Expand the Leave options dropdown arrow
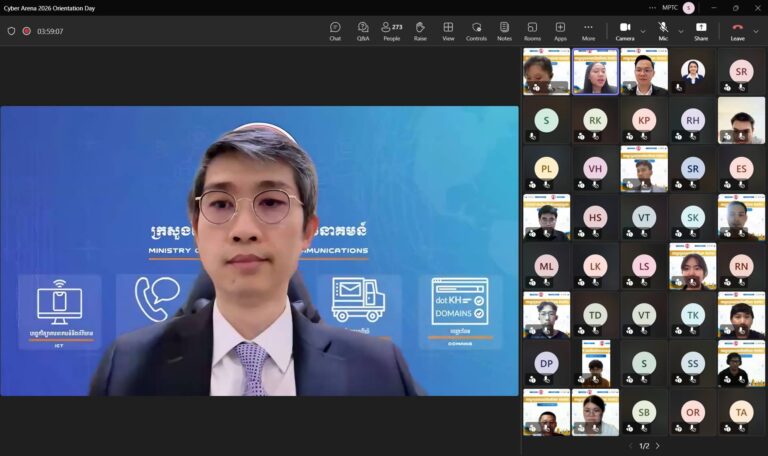768x456 pixels. (756, 31)
